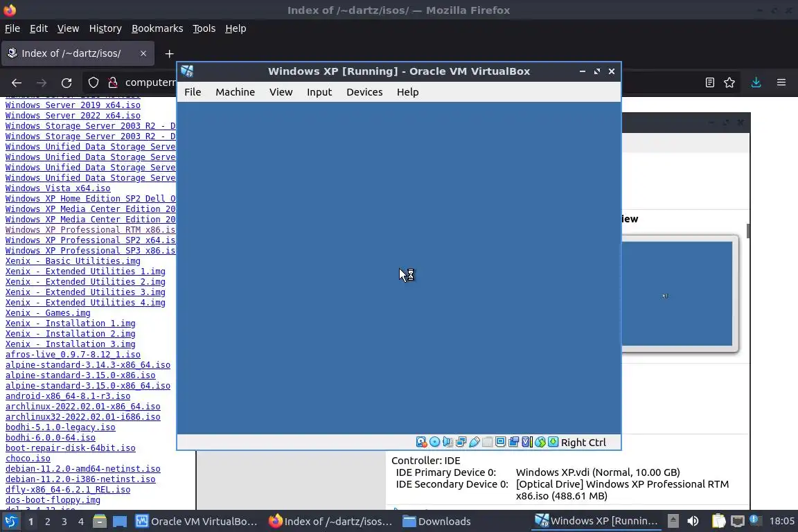
Task: Click the USB devices icon in VM status bar
Action: [475, 442]
